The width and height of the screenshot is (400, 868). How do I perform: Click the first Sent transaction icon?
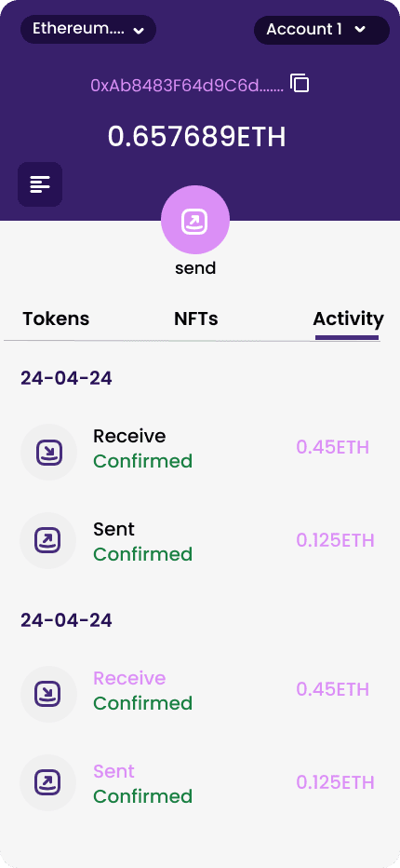pyautogui.click(x=47, y=540)
